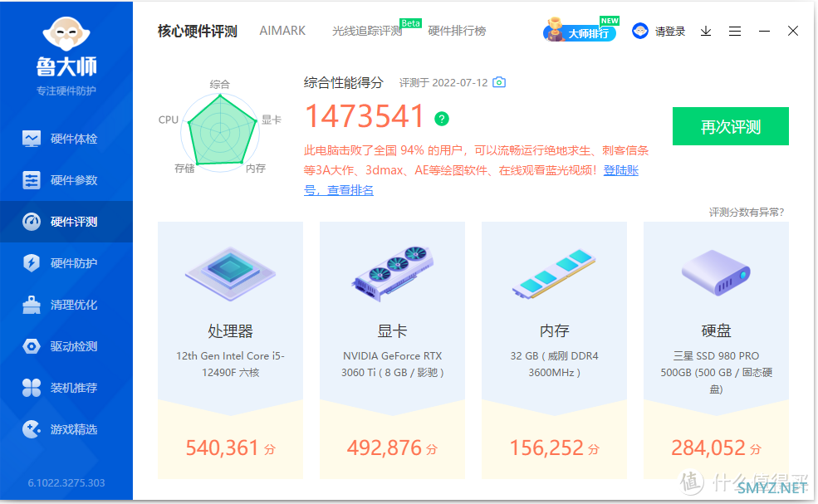The width and height of the screenshot is (818, 504).
Task: Click the 处理器 CPU chip icon
Action: coord(231,273)
